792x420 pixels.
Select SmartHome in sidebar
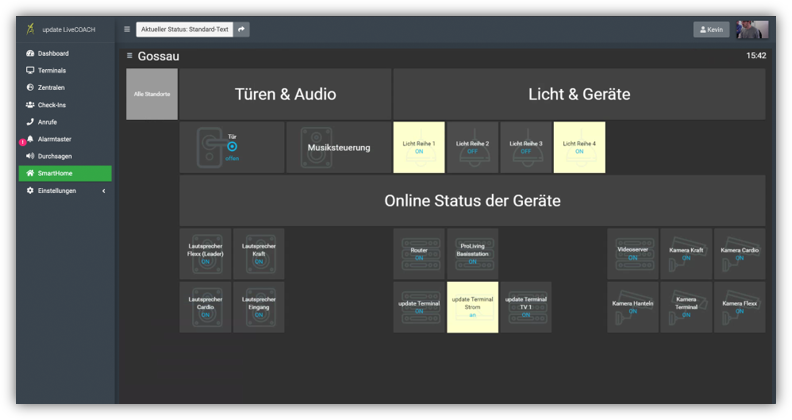click(x=65, y=173)
